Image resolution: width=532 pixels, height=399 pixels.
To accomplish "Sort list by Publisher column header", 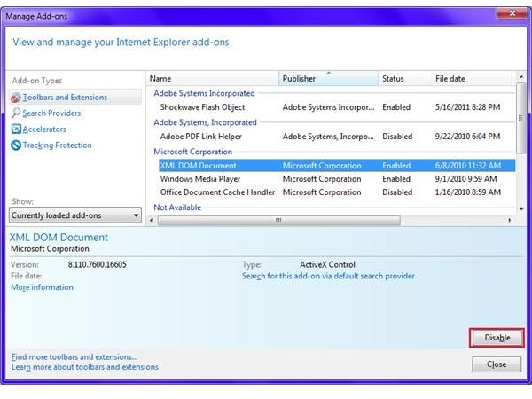I will (328, 79).
